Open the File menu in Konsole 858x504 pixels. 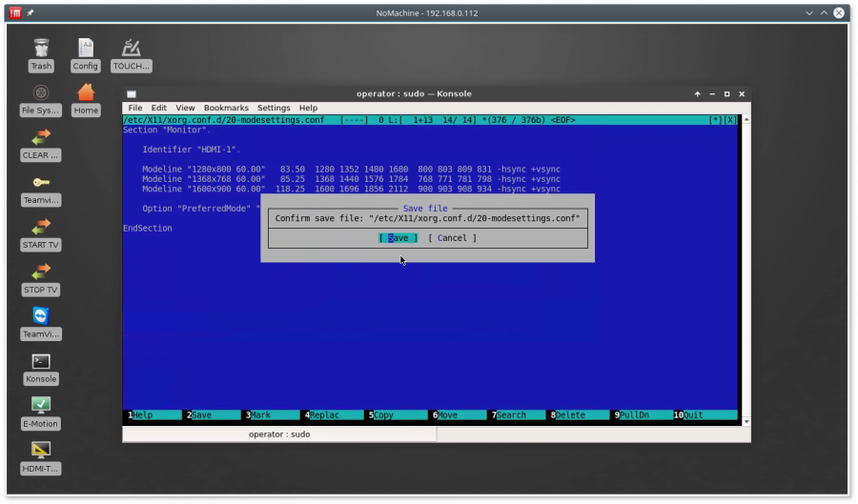(x=135, y=108)
